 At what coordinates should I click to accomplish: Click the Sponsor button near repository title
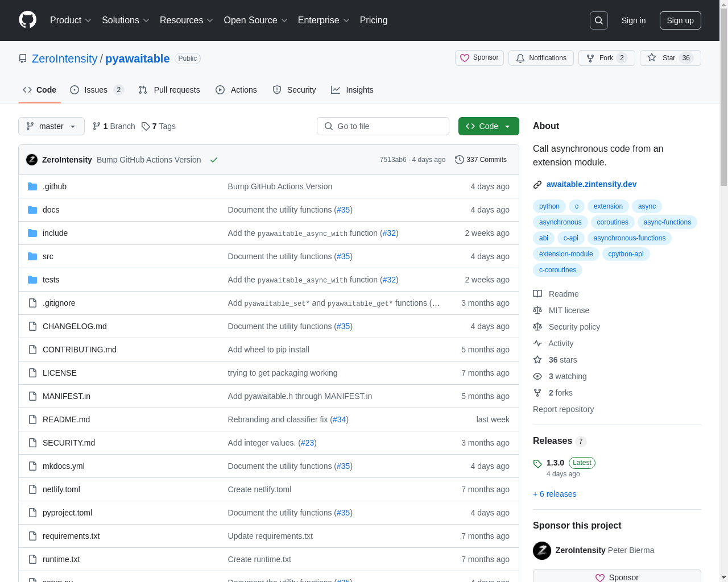(479, 58)
